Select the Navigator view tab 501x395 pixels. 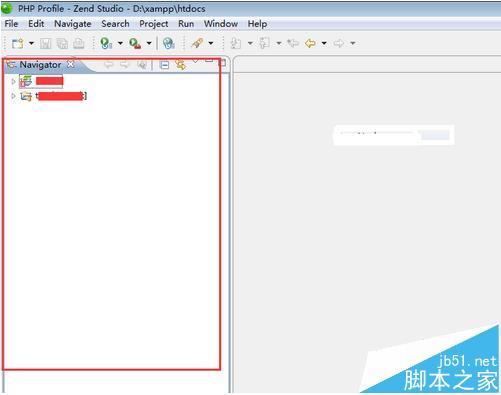pos(40,65)
